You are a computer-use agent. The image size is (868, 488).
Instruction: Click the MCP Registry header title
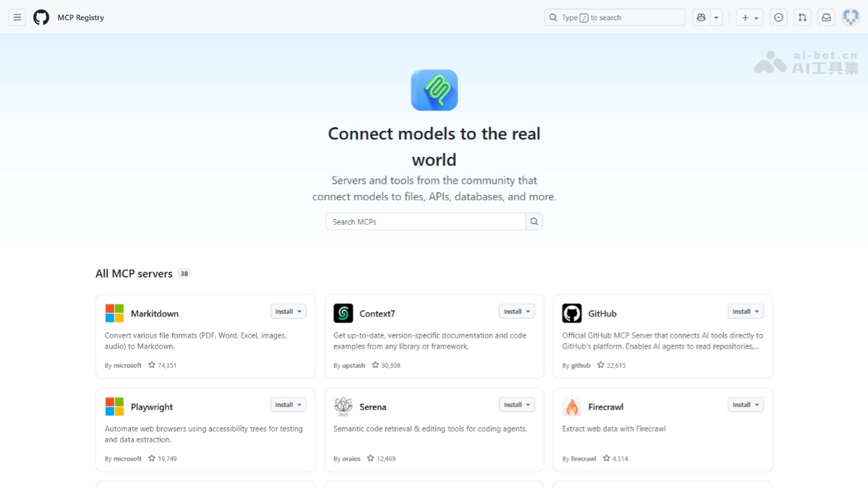[x=80, y=17]
